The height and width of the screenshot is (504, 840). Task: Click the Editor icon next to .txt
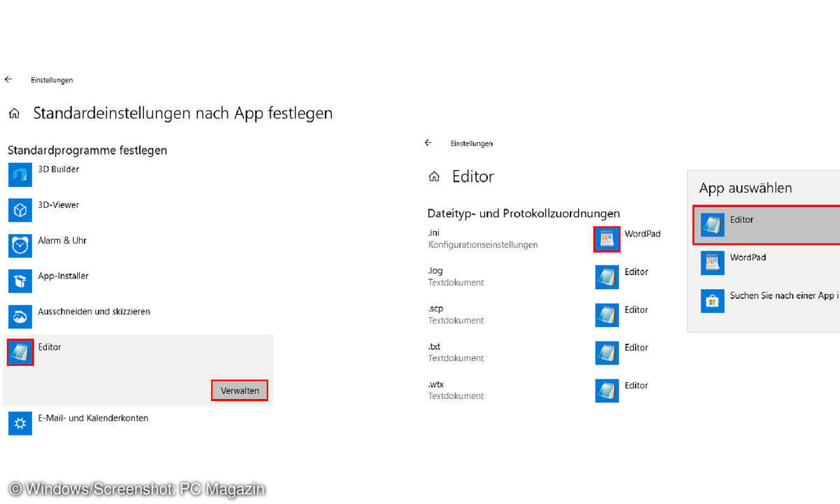coord(607,352)
